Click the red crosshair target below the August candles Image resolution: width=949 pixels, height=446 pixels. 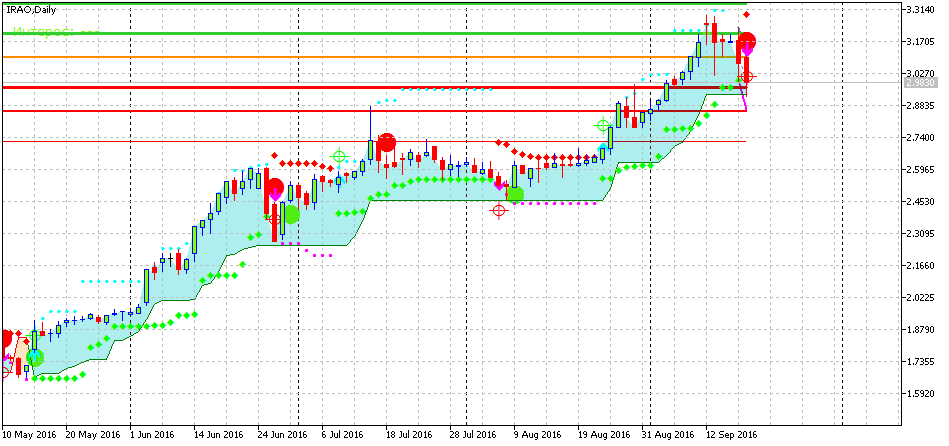pos(500,209)
